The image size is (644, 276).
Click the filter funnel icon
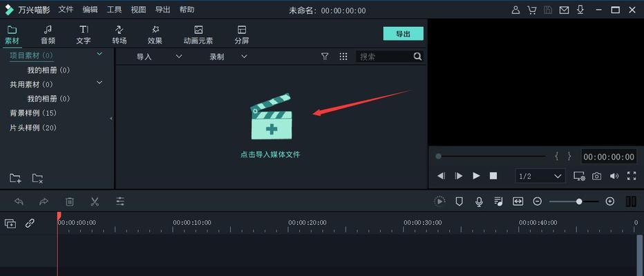point(325,57)
